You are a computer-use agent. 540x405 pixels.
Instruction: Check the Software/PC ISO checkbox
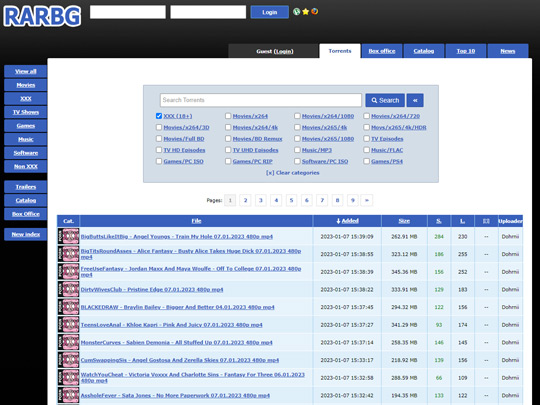(297, 161)
